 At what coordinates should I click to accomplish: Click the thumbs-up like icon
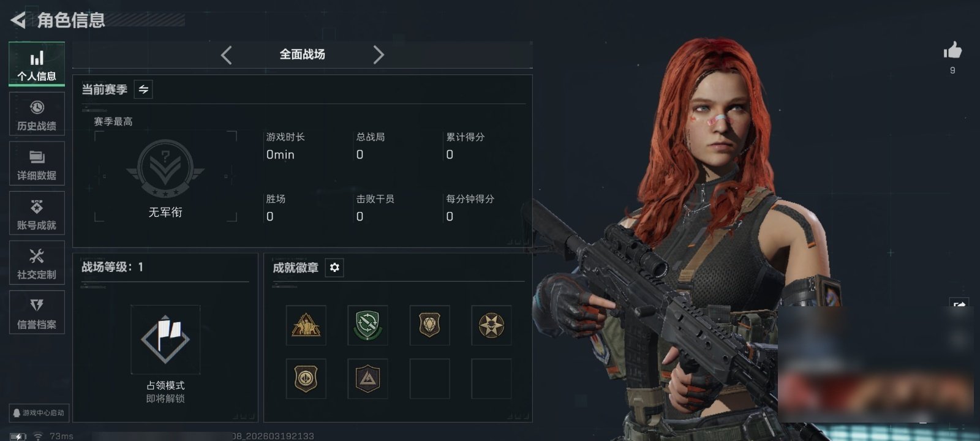point(952,50)
